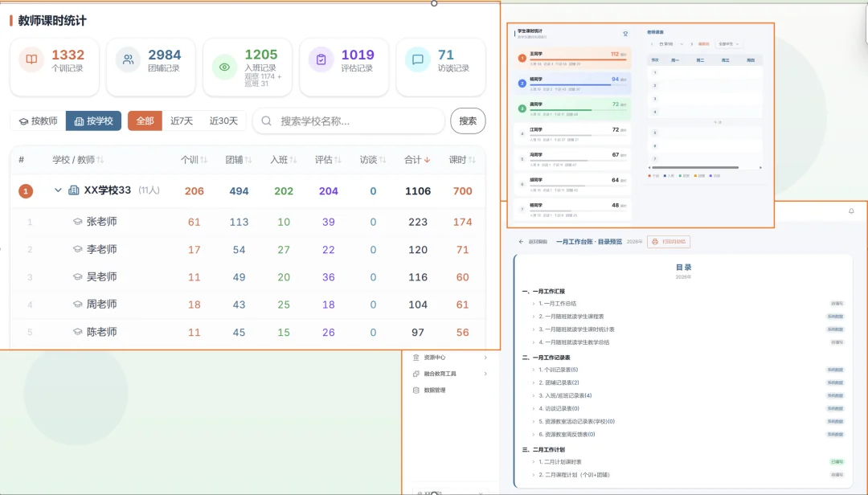Sort the table by 评估 column arrows
This screenshot has height=495, width=868.
[x=338, y=160]
